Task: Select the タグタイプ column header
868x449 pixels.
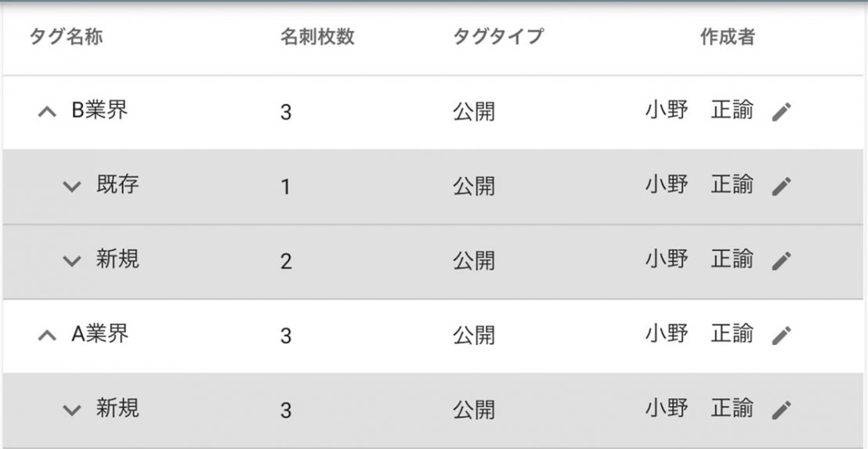Action: 497,37
